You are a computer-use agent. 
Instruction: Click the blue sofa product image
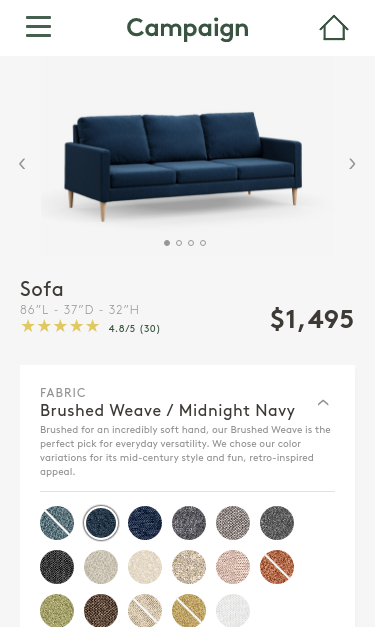[184, 166]
